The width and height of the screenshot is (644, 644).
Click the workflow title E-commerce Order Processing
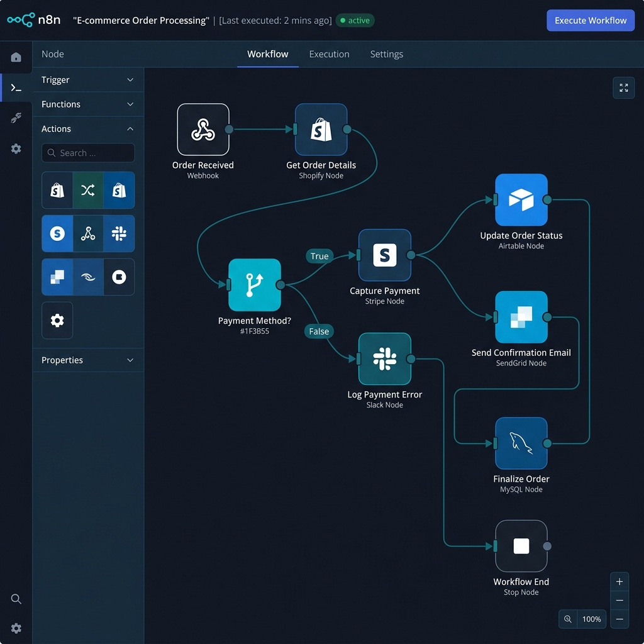coord(141,20)
